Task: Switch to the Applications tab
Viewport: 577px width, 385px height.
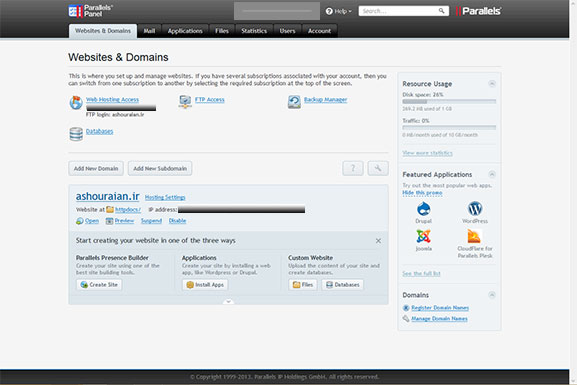Action: click(185, 31)
